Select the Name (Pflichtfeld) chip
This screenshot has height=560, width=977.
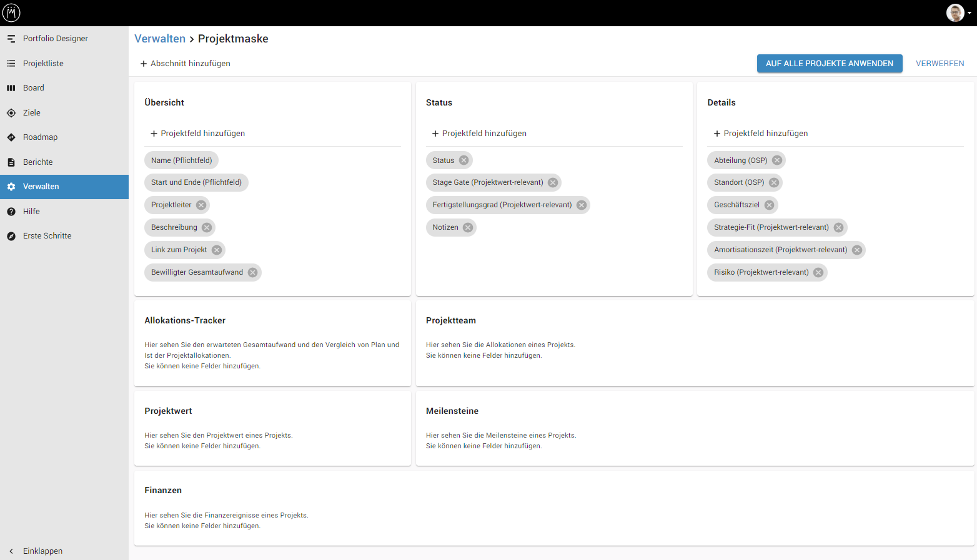click(x=181, y=160)
